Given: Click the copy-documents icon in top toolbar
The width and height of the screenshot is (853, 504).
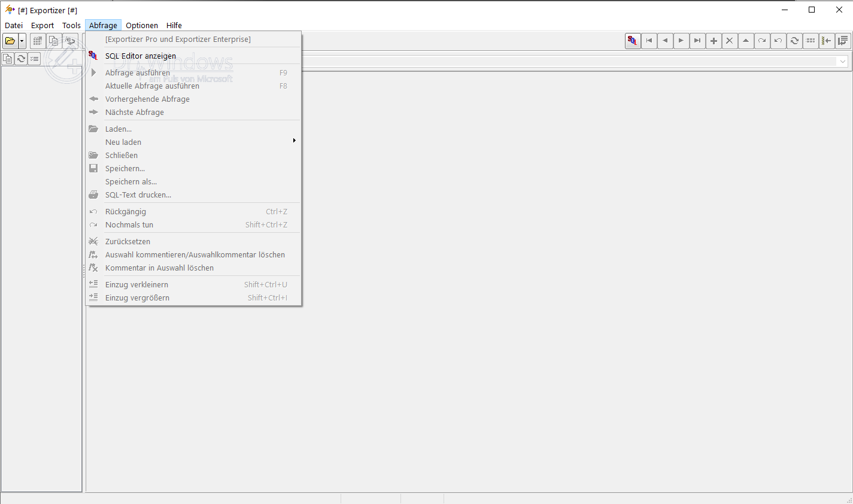Looking at the screenshot, I should (x=54, y=41).
